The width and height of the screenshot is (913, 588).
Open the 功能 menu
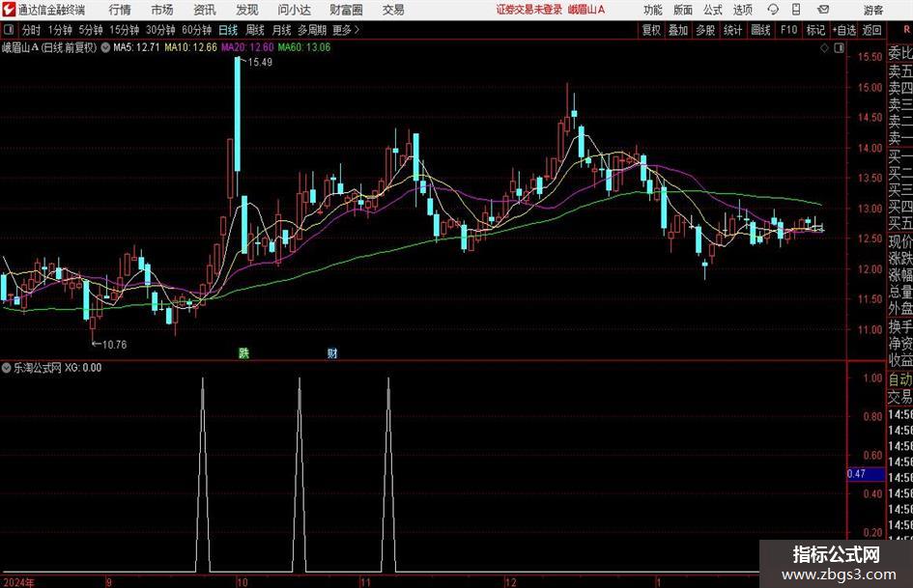(x=653, y=10)
